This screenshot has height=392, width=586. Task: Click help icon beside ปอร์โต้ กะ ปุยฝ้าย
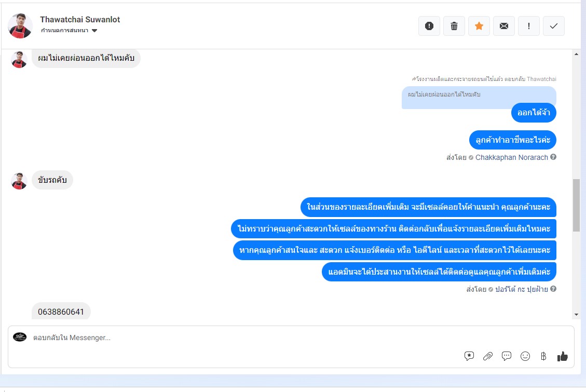(553, 289)
